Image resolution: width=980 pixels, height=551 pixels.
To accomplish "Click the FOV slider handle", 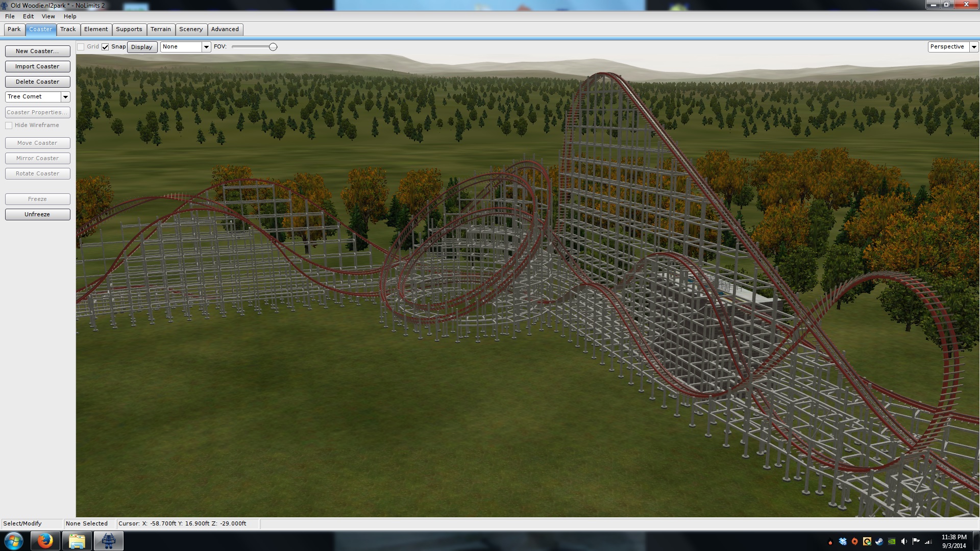I will [273, 47].
